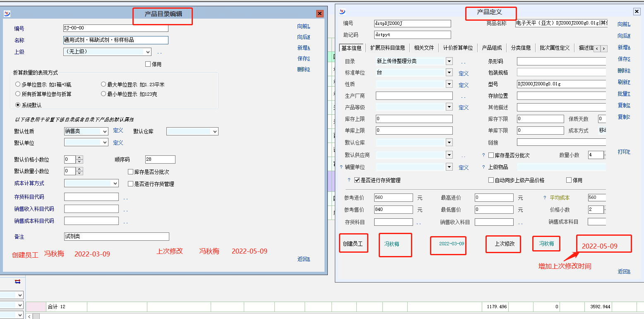Expand the 成本计算方式 dropdown
The image size is (644, 319).
pyautogui.click(x=115, y=183)
